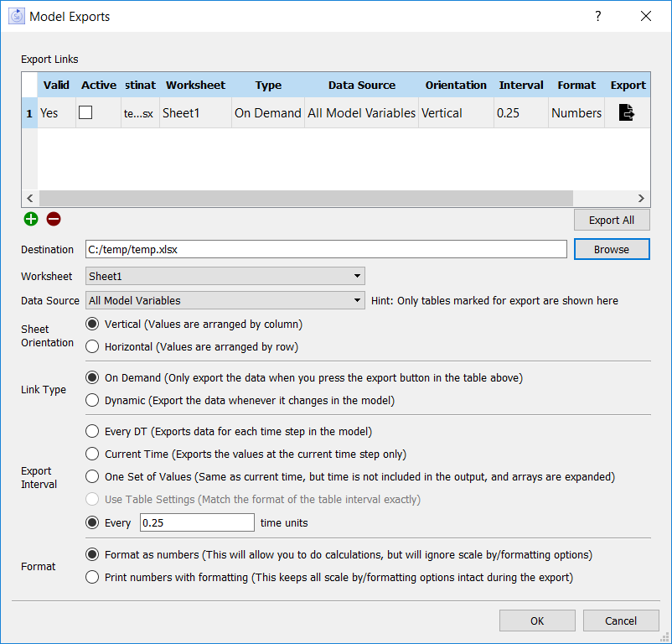Click the help question mark in title bar
The height and width of the screenshot is (644, 672).
click(597, 17)
